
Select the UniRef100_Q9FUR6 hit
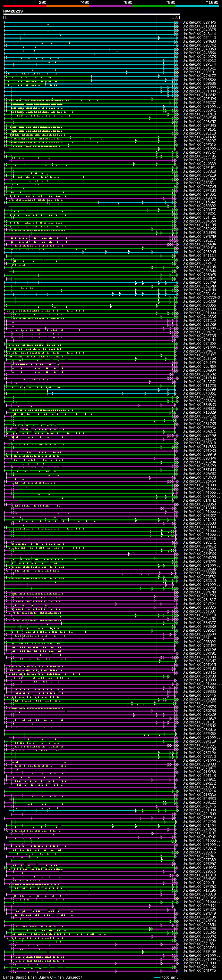pos(199,99)
